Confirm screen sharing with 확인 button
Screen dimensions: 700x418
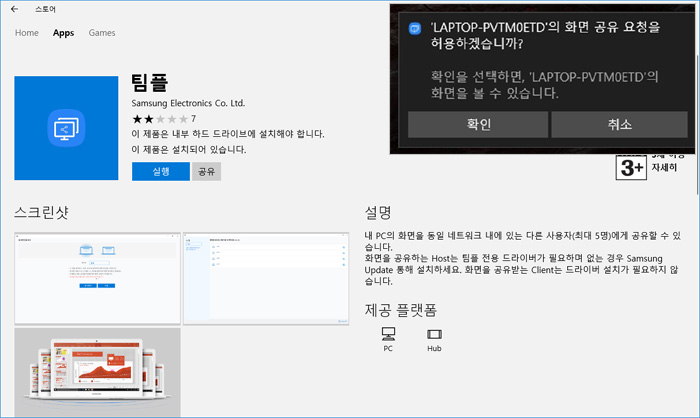(x=478, y=124)
